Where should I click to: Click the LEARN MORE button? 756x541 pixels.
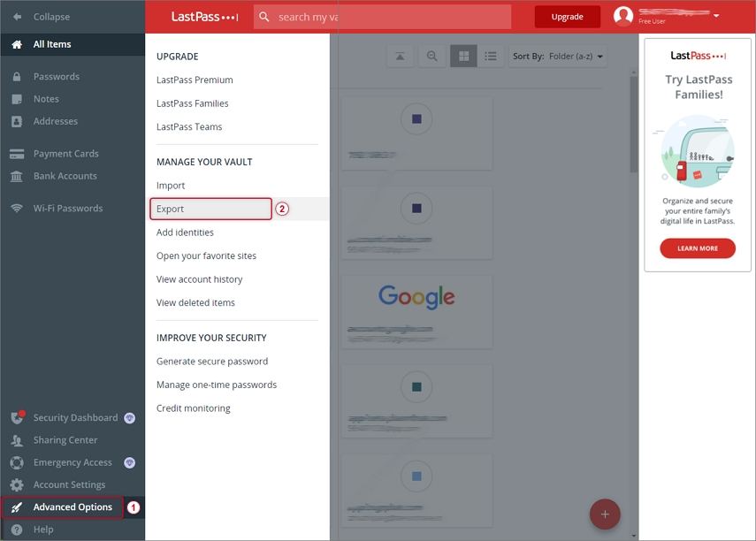click(x=698, y=248)
